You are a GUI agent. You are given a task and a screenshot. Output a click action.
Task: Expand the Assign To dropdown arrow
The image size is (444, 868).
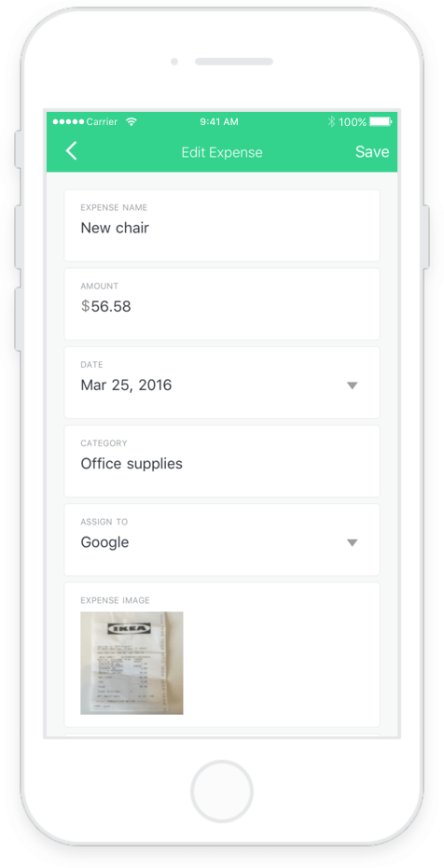[x=353, y=542]
